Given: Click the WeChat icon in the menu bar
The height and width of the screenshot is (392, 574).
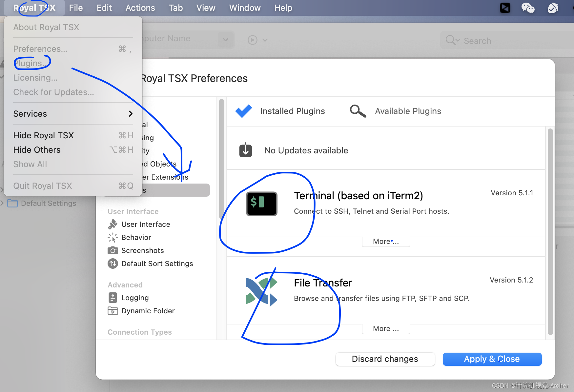Looking at the screenshot, I should click(528, 8).
